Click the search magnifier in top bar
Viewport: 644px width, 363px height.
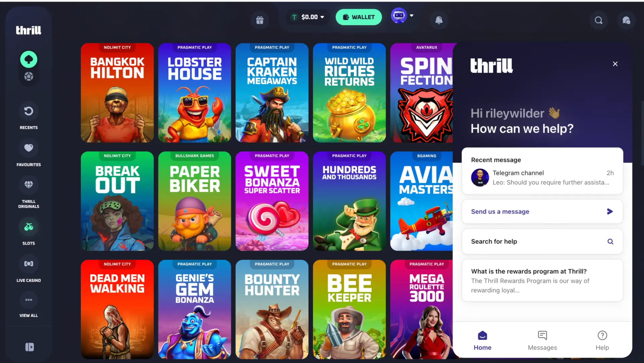point(599,20)
